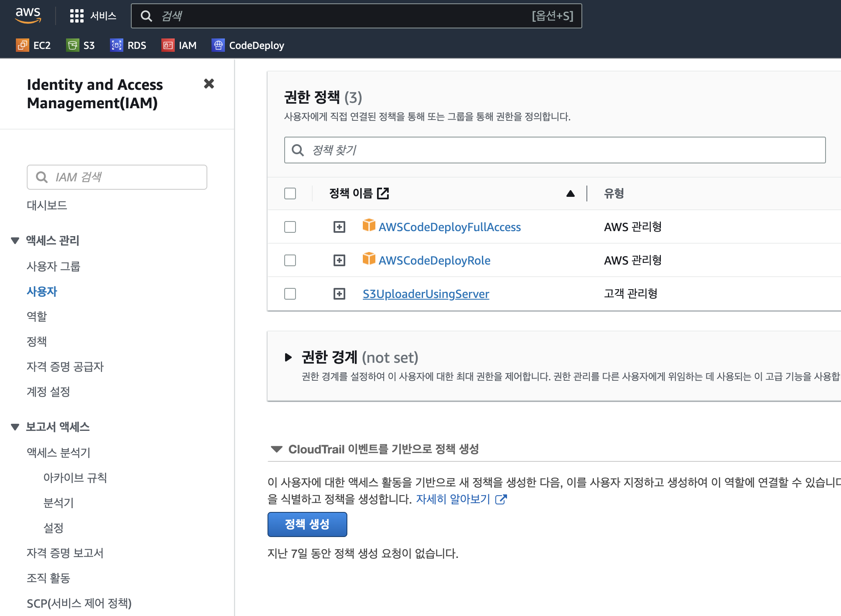Image resolution: width=841 pixels, height=616 pixels.
Task: Toggle the select-all policies checkbox
Action: [x=290, y=193]
